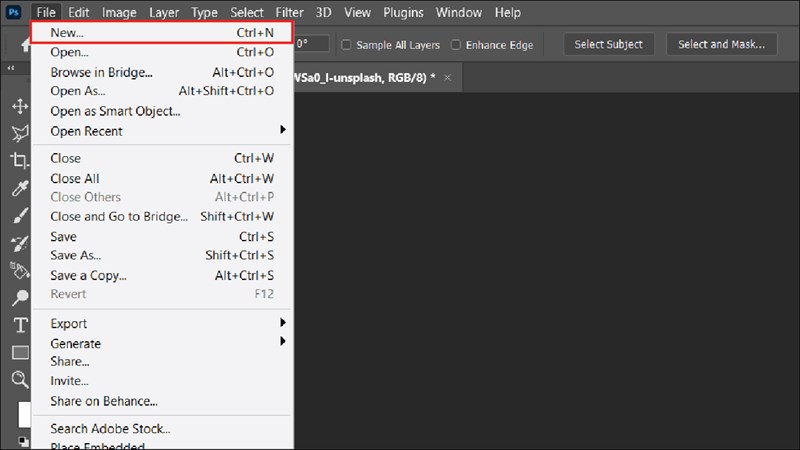Expand the Open Recent submenu arrow
Image resolution: width=800 pixels, height=450 pixels.
(283, 130)
